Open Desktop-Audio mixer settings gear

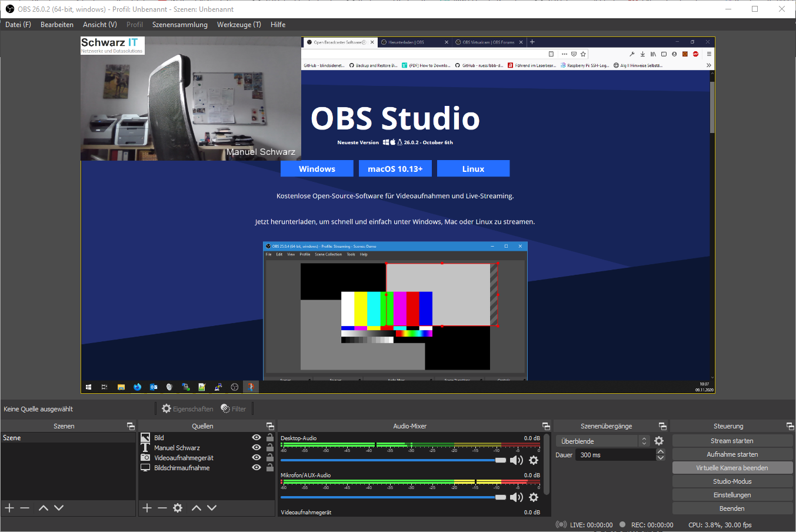pos(534,460)
